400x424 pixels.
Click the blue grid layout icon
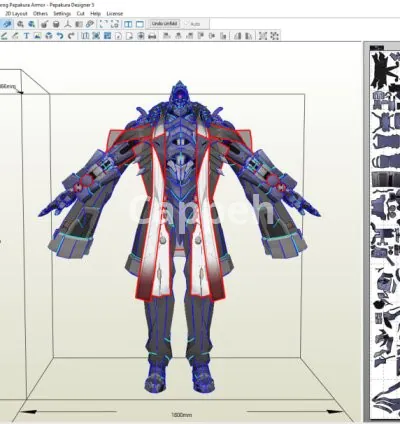pos(107,36)
